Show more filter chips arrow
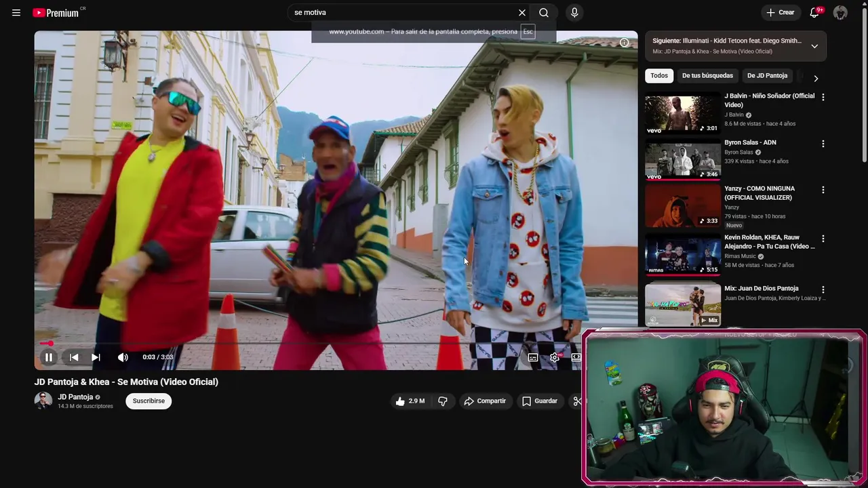This screenshot has width=868, height=488. pyautogui.click(x=816, y=79)
